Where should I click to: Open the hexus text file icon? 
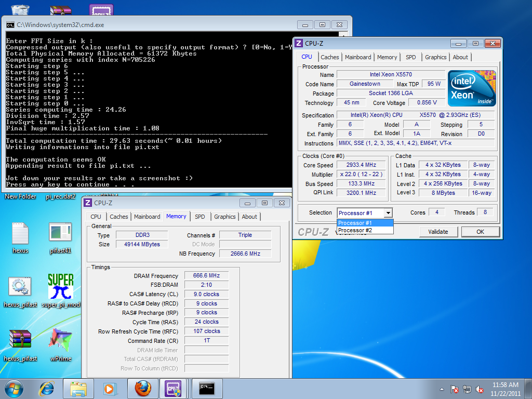[20, 238]
